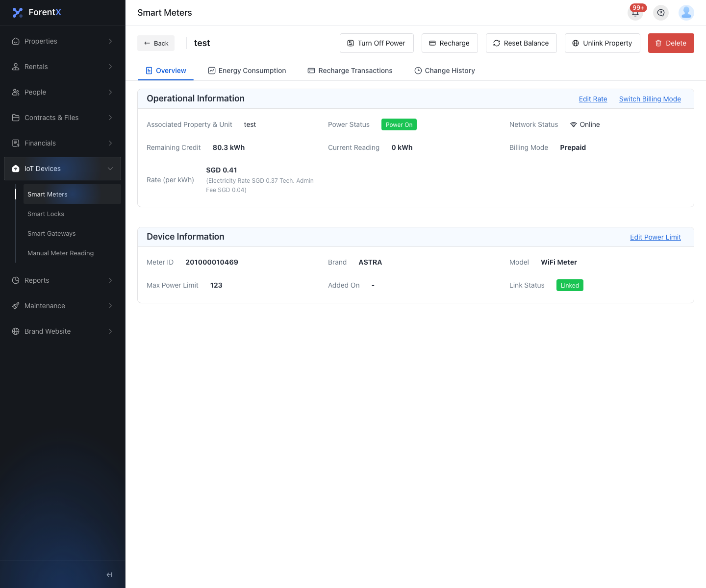Select Smart Meters in sidebar

(72, 194)
